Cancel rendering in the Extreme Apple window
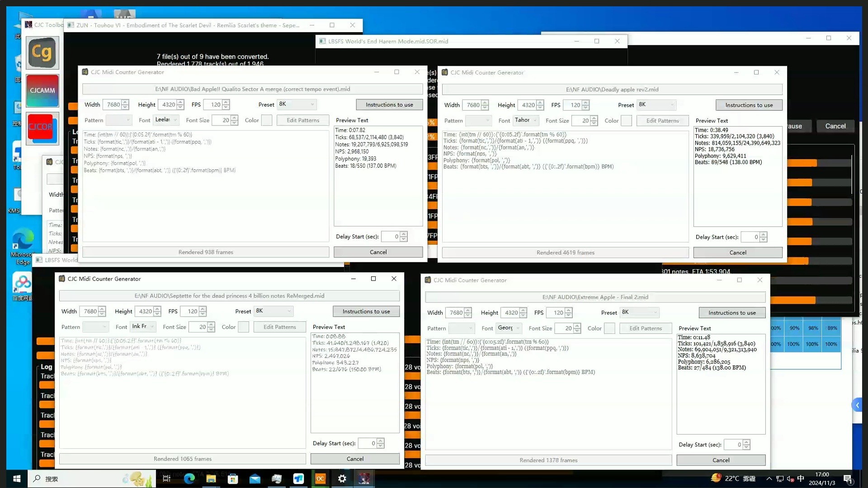 pos(721,460)
